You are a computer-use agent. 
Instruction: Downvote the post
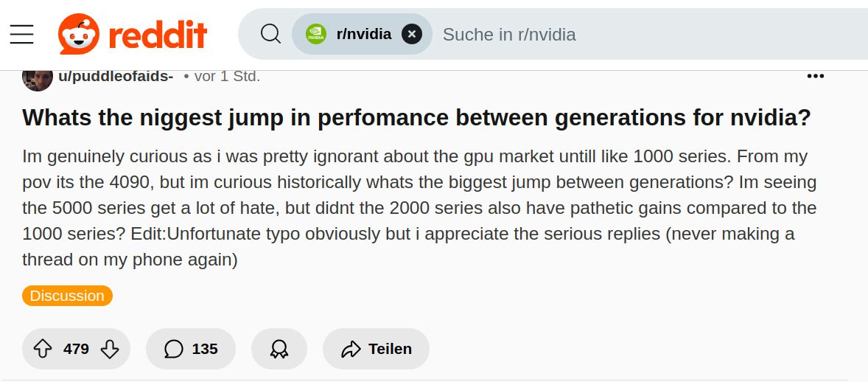pyautogui.click(x=109, y=349)
